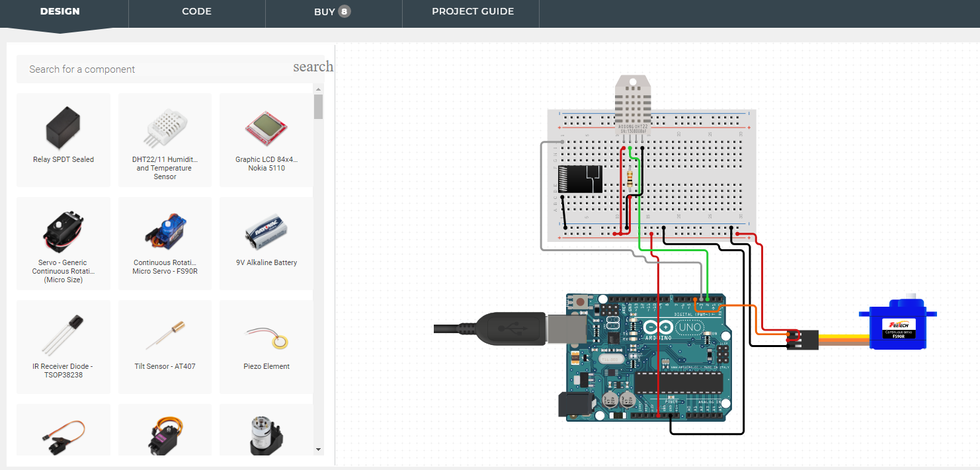This screenshot has width=980, height=470.
Task: Select the 9V Alkaline Battery component
Action: (266, 243)
